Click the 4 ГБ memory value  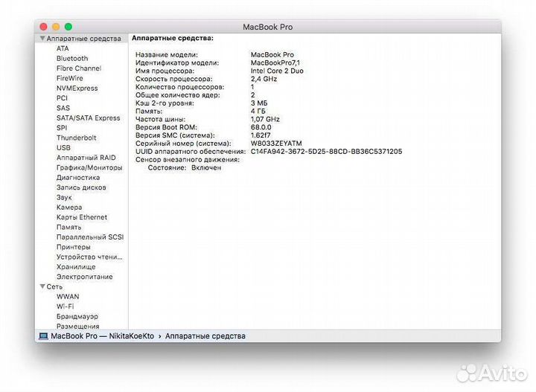click(x=258, y=111)
